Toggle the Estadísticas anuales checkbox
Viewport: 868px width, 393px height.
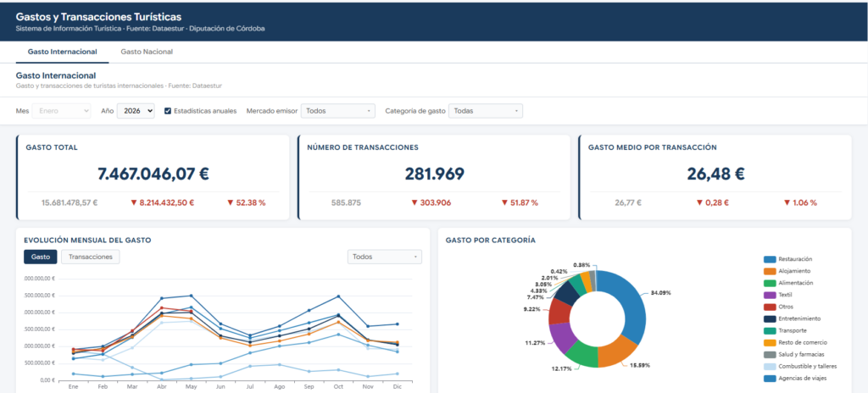click(x=168, y=111)
